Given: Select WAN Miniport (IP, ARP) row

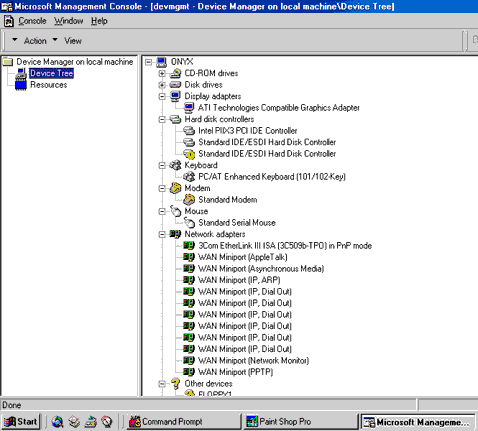Looking at the screenshot, I should (239, 280).
